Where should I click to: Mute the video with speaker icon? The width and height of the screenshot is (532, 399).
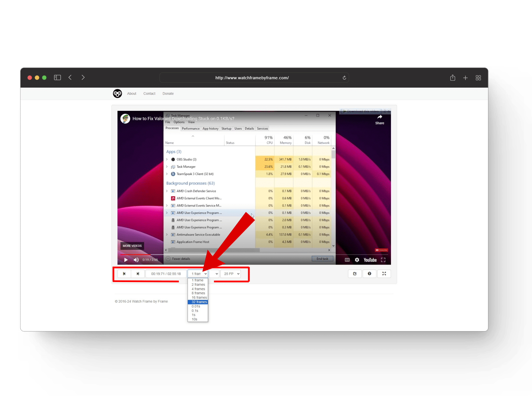point(136,260)
